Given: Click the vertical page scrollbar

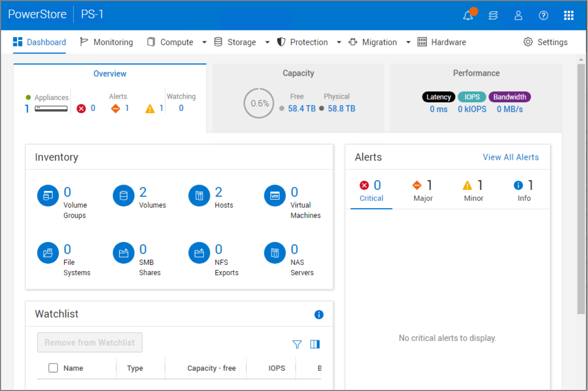Looking at the screenshot, I should click(x=581, y=189).
